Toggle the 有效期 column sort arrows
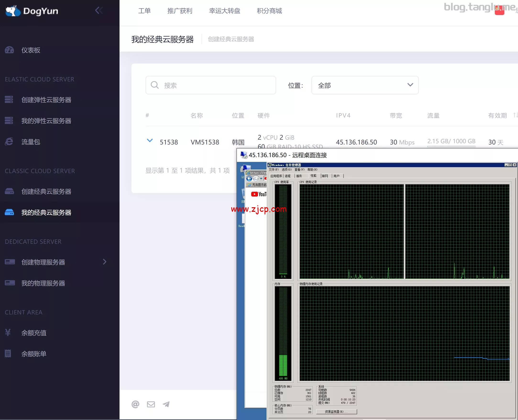 (515, 115)
